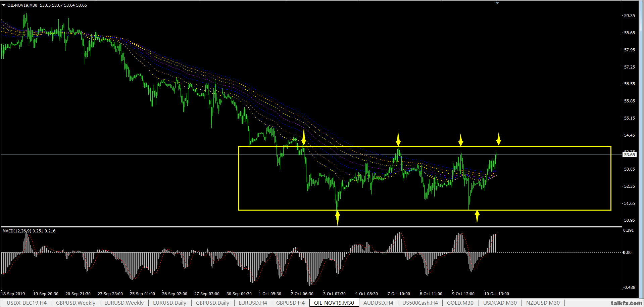Click the 19 Sep 20:30 time label
Screen dimensions: 644x307
[x=46, y=294]
